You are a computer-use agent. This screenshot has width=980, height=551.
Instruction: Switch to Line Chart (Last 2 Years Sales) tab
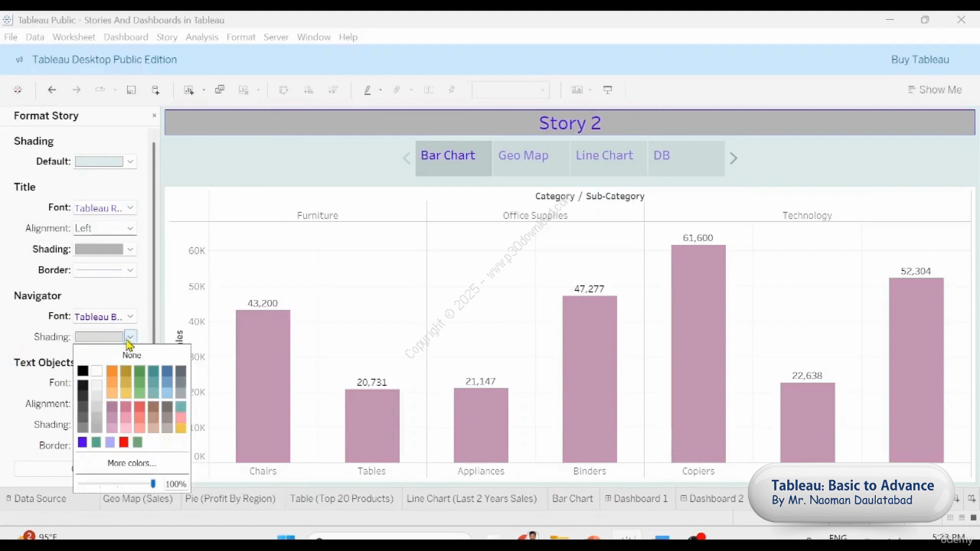[x=472, y=498]
